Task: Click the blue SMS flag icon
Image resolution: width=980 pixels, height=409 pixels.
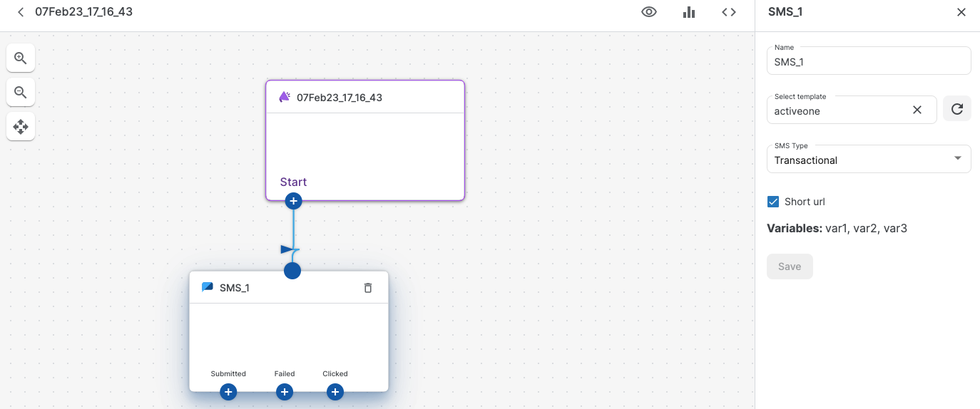Action: click(x=208, y=287)
